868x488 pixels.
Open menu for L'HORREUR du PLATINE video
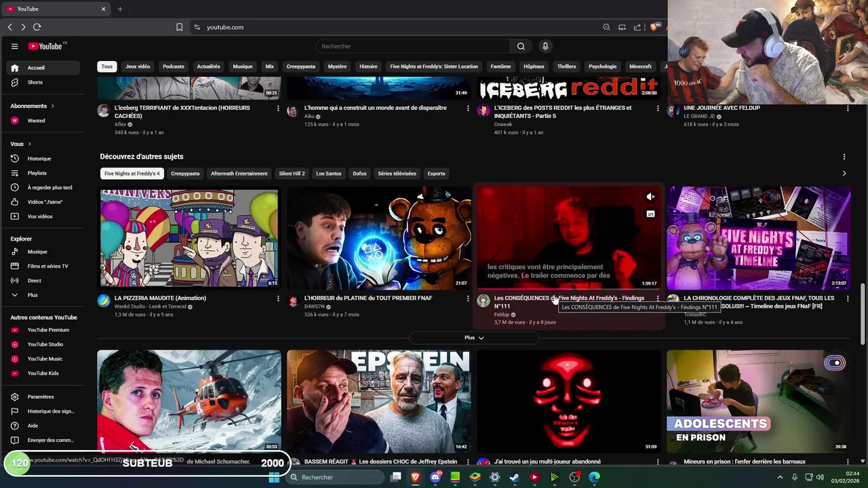pyautogui.click(x=468, y=298)
